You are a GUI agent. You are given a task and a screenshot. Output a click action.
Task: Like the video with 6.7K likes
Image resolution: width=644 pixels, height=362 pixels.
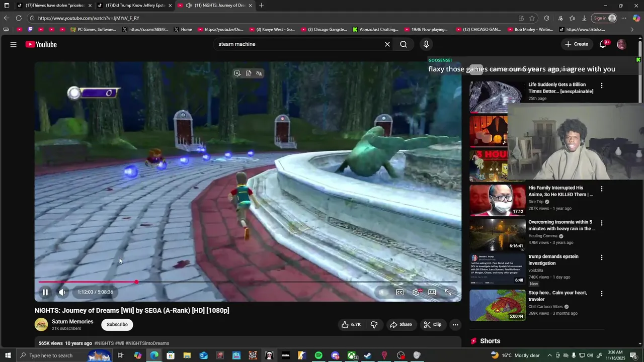tap(351, 325)
